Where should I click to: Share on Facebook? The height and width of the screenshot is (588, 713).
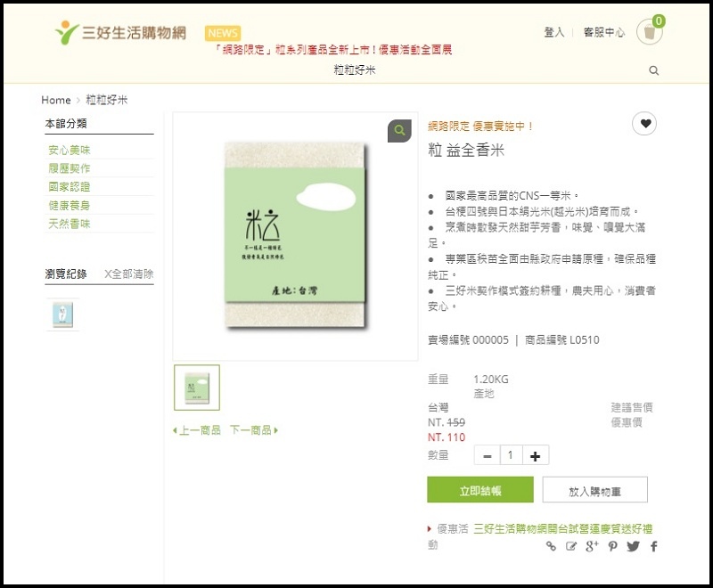pyautogui.click(x=654, y=546)
